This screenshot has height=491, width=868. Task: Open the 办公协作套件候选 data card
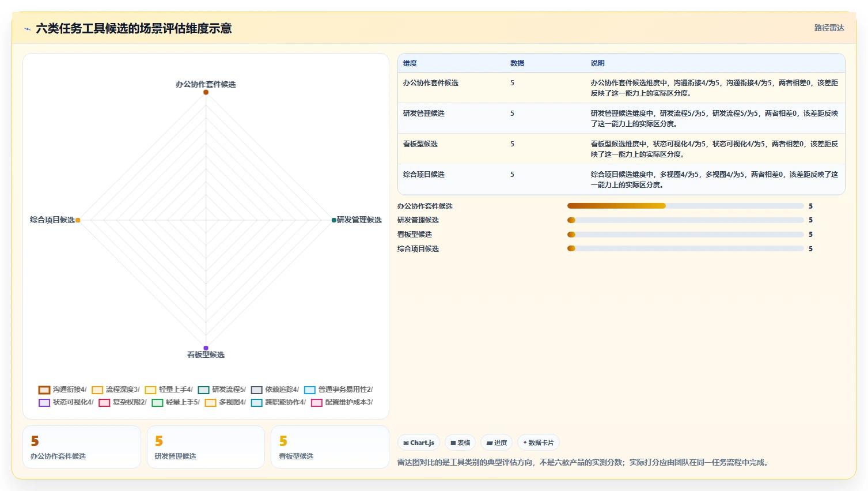click(x=82, y=447)
